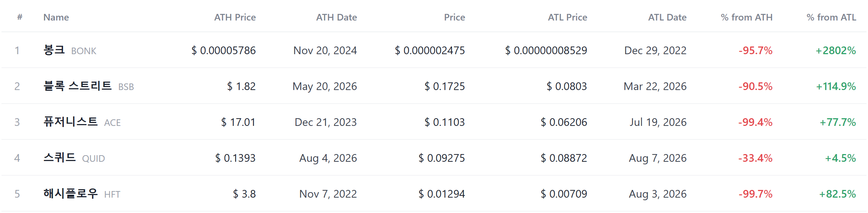
Task: Click the # rank column header
Action: click(x=20, y=17)
